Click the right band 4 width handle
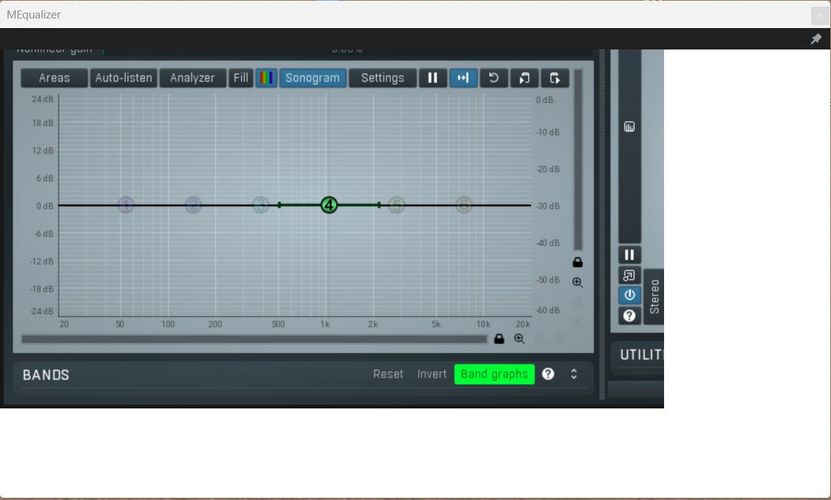 (379, 205)
